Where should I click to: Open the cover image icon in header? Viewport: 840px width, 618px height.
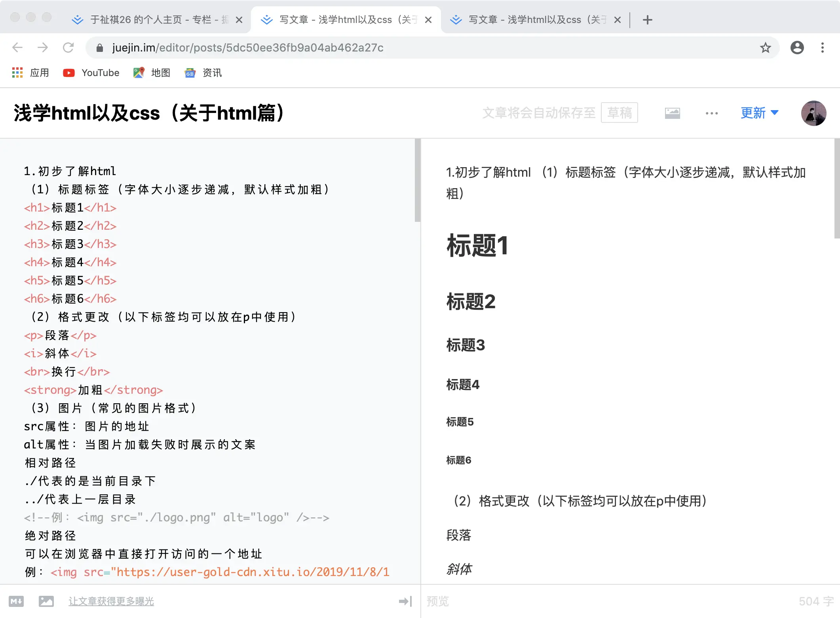point(672,113)
